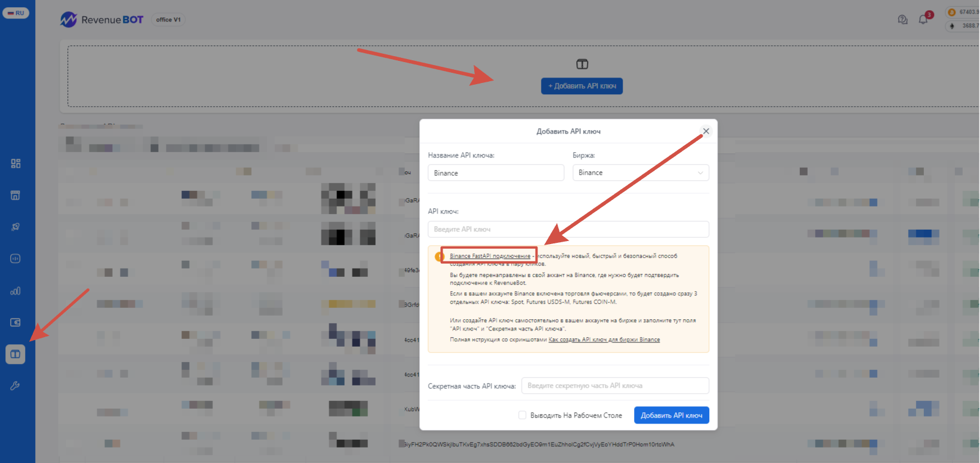Focus the Введите API ключ input
980x463 pixels.
tap(568, 229)
